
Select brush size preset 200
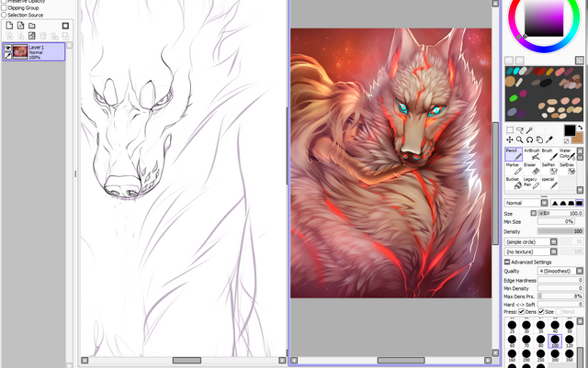pyautogui.click(x=526, y=355)
